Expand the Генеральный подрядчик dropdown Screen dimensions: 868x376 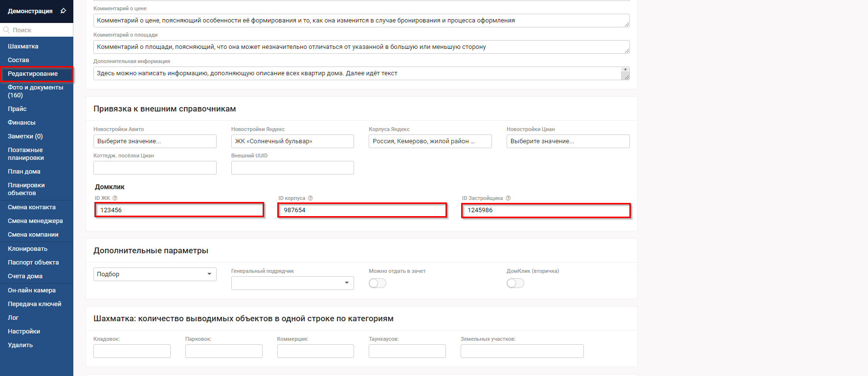pyautogui.click(x=292, y=283)
